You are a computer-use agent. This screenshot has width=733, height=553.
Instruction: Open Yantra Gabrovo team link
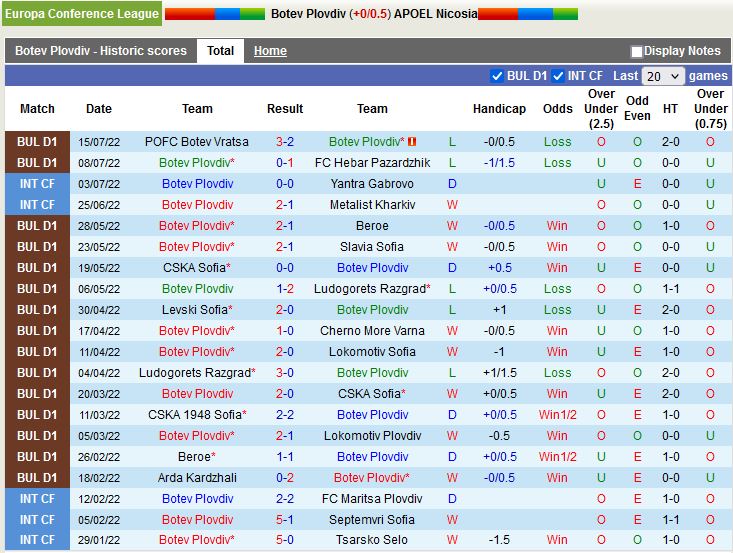click(372, 184)
